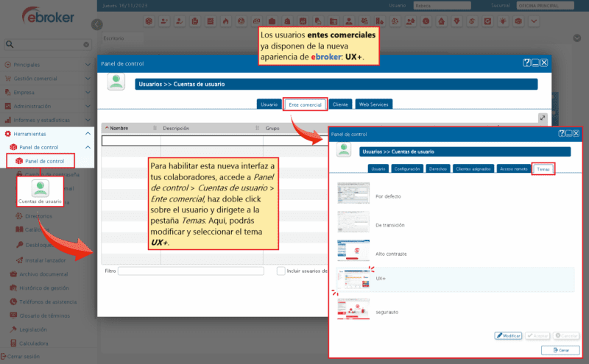The width and height of the screenshot is (589, 364).
Task: Click the letter G icon in the toolbar
Action: [x=487, y=21]
